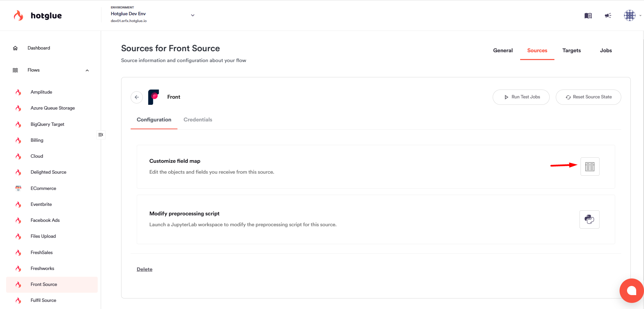
Task: Select the Sources tab
Action: pyautogui.click(x=537, y=51)
